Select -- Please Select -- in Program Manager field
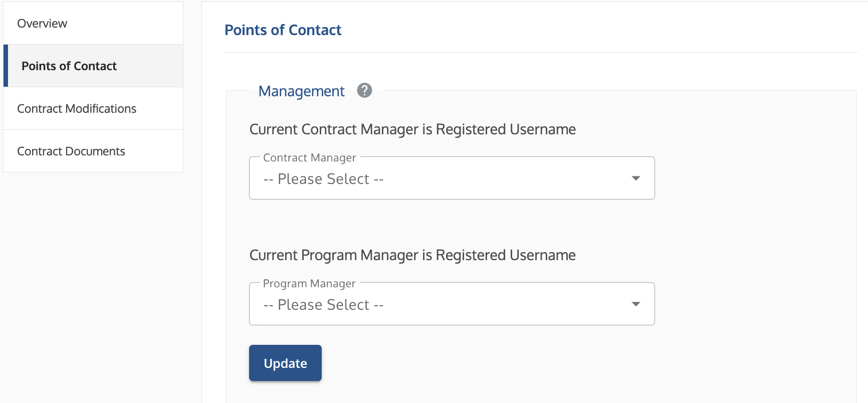This screenshot has height=403, width=868. tap(323, 305)
